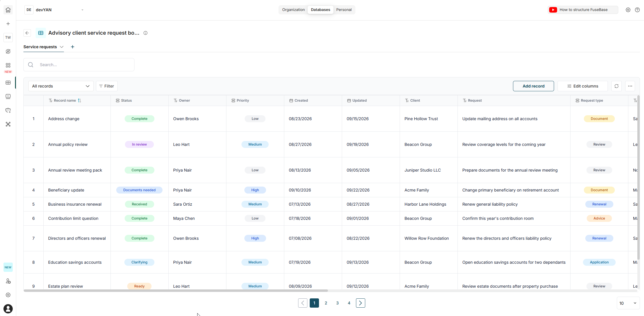This screenshot has width=644, height=316.
Task: Expand the devYAN workspace dropdown
Action: point(82,10)
